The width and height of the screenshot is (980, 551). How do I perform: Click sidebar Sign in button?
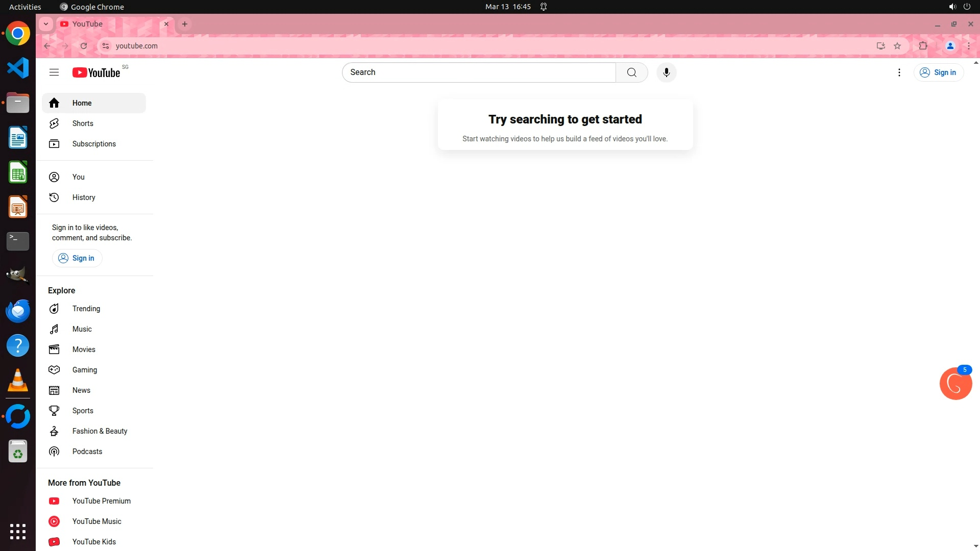point(77,258)
